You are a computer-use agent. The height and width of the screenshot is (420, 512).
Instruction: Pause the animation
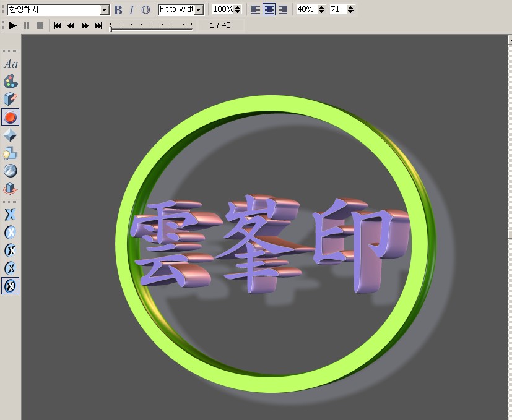(27, 25)
